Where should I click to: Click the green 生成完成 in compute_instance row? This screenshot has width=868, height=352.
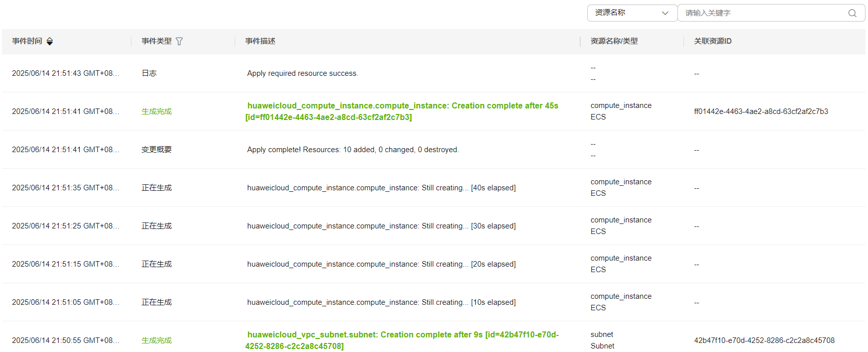[x=156, y=111]
